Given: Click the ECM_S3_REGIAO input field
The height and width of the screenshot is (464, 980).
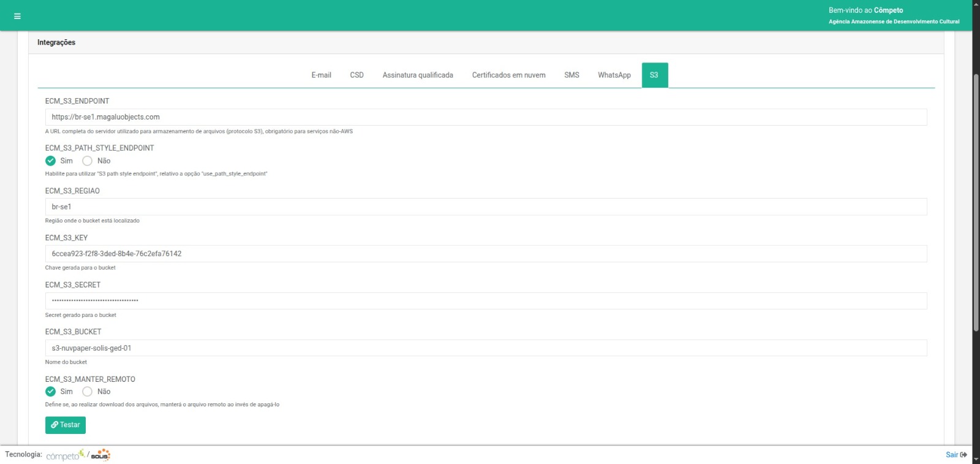Looking at the screenshot, I should click(486, 207).
